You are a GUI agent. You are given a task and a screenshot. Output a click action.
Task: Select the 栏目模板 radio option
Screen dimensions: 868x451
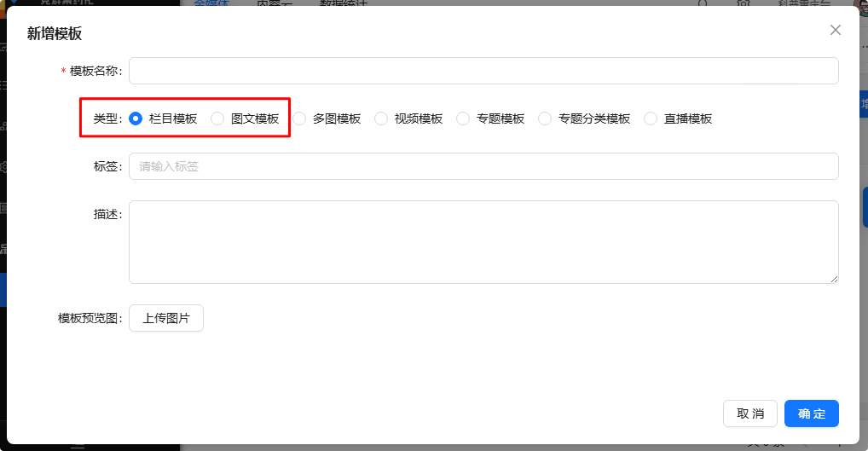coord(136,119)
